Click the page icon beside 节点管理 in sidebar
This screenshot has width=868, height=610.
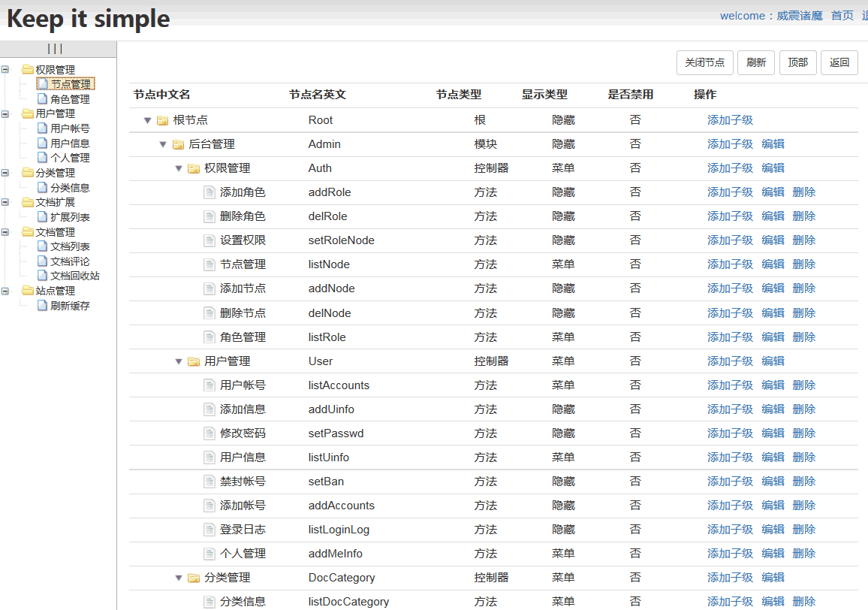click(43, 84)
